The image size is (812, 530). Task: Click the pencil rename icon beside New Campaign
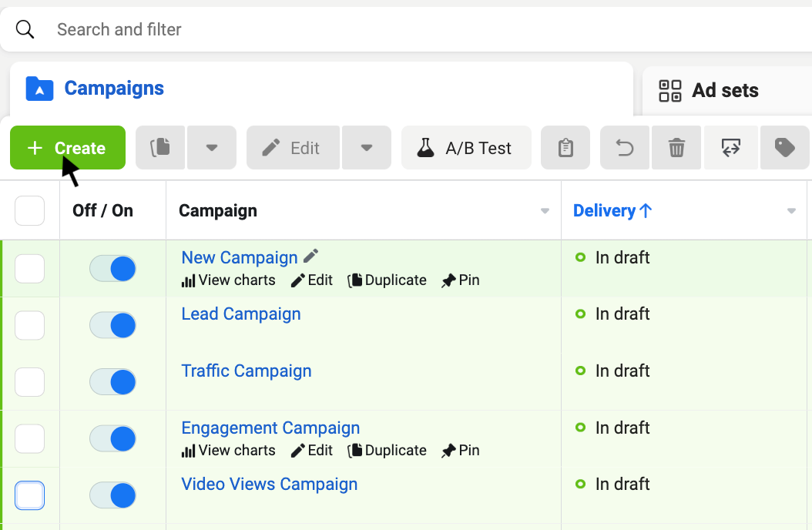tap(310, 256)
